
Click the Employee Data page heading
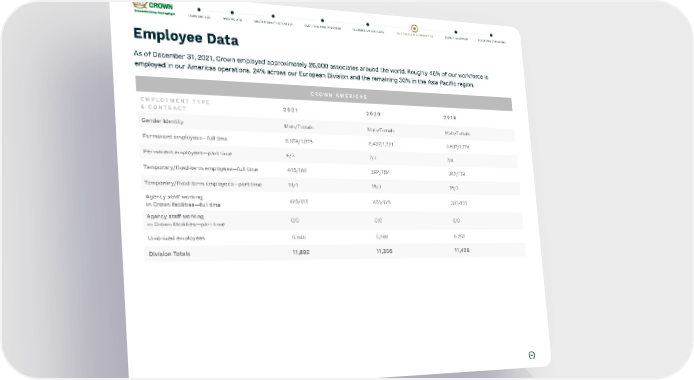coord(186,37)
